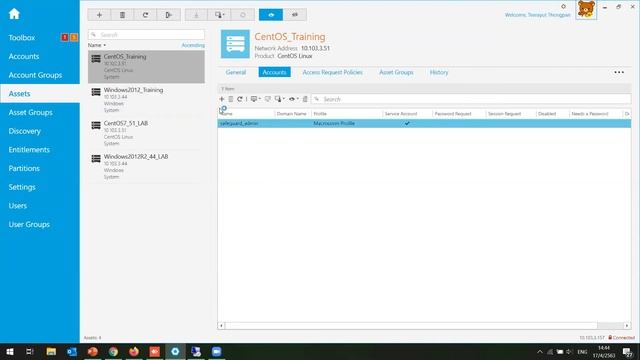Open Users in sidebar
Viewport: 640px width, 360px height.
point(18,206)
